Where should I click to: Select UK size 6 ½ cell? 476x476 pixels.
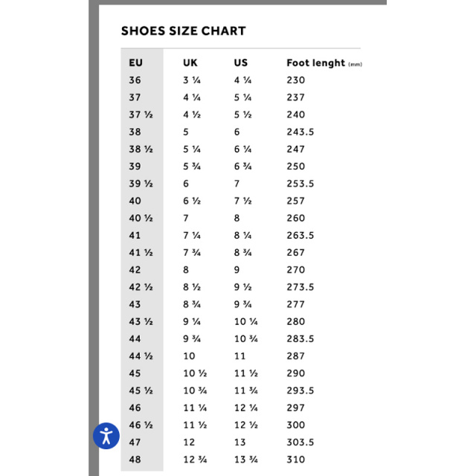coord(192,201)
